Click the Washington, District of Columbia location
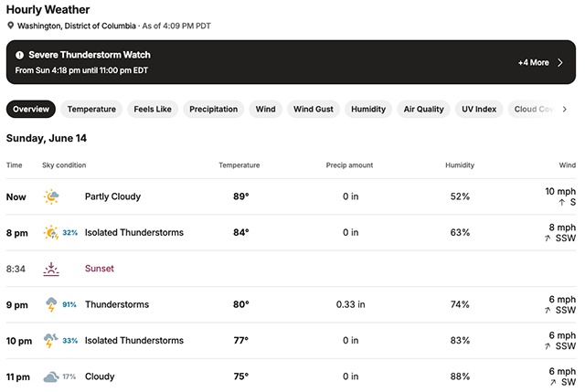The image size is (585, 392). tap(77, 26)
